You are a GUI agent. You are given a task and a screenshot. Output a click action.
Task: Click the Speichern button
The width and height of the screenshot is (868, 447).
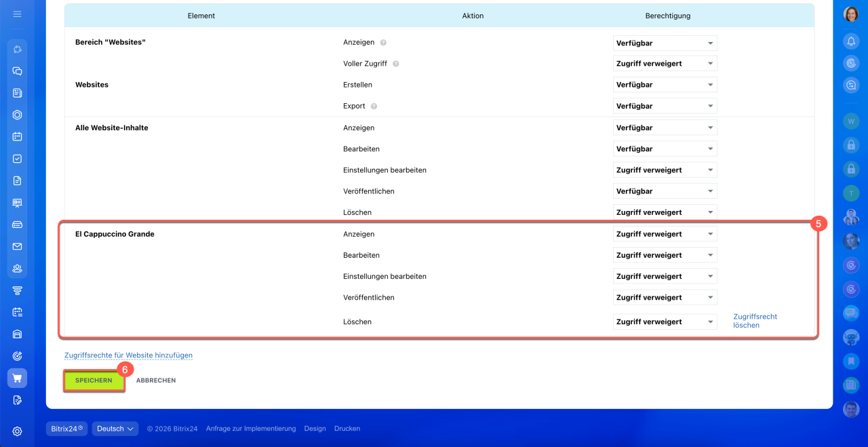(94, 381)
